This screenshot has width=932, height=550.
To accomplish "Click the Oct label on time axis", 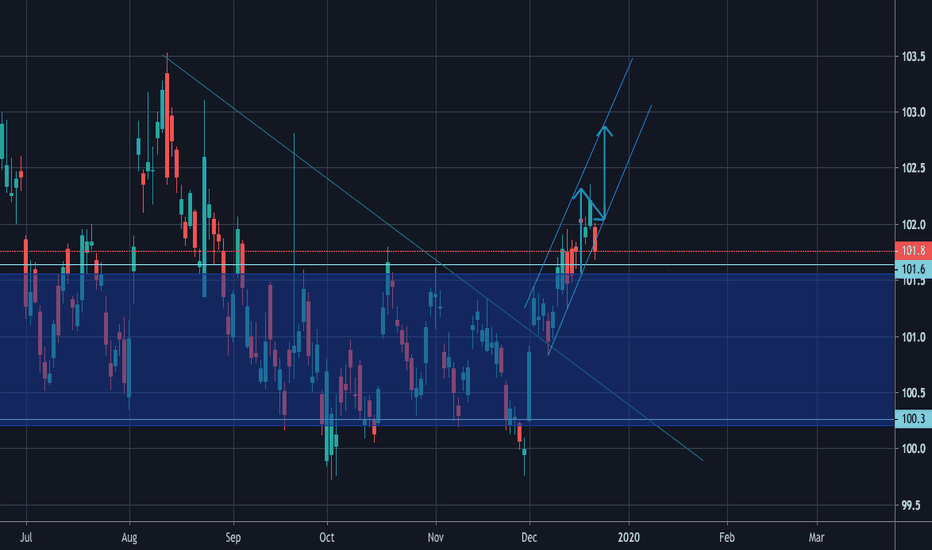I will pyautogui.click(x=327, y=538).
